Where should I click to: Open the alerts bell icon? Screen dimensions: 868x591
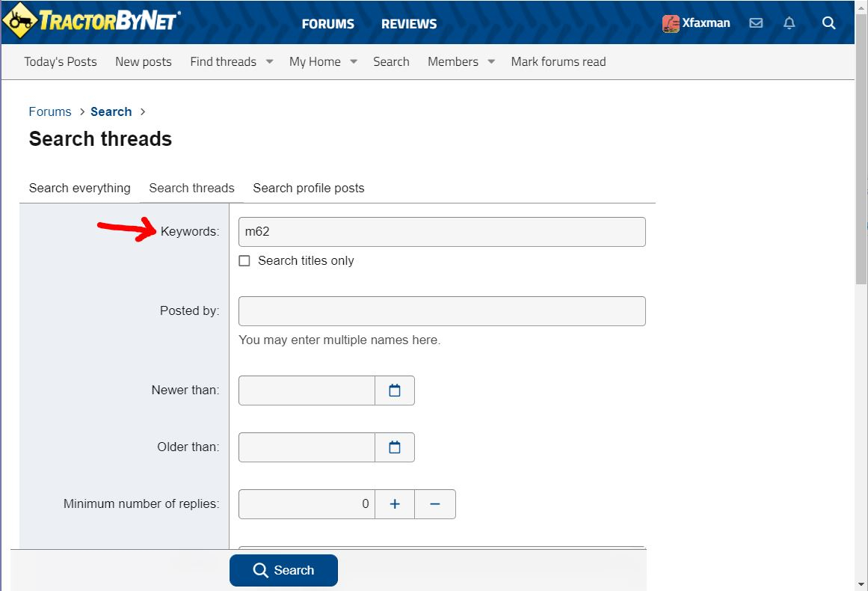789,23
